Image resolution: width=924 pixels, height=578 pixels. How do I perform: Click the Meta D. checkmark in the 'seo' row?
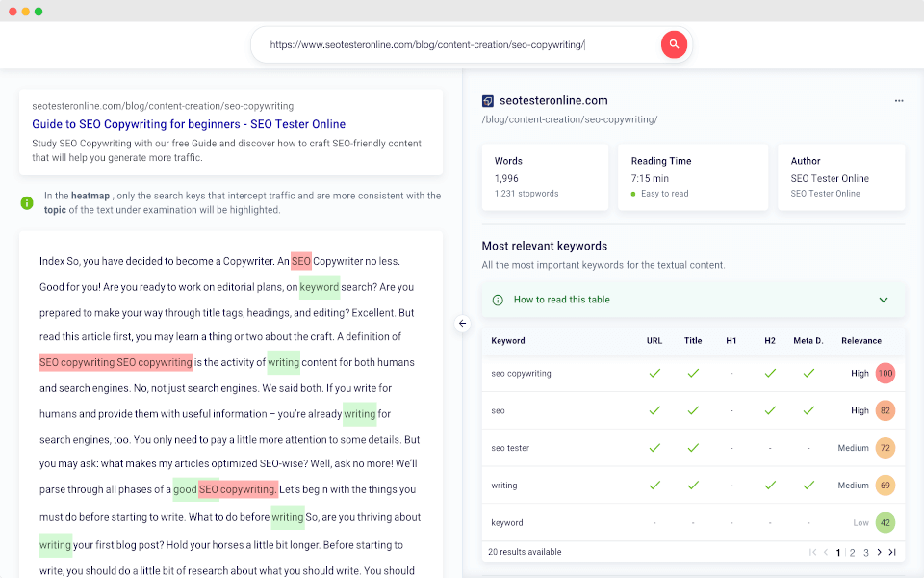tap(808, 410)
